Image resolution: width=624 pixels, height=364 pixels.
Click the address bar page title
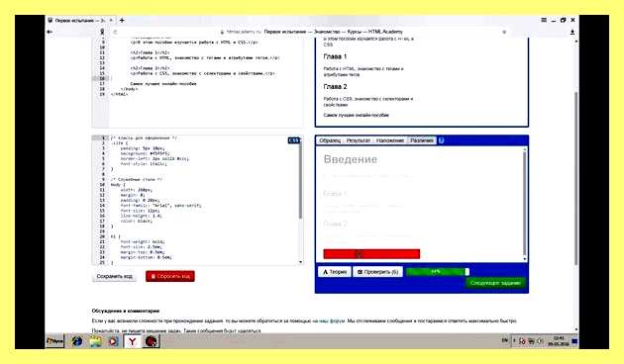(x=334, y=32)
